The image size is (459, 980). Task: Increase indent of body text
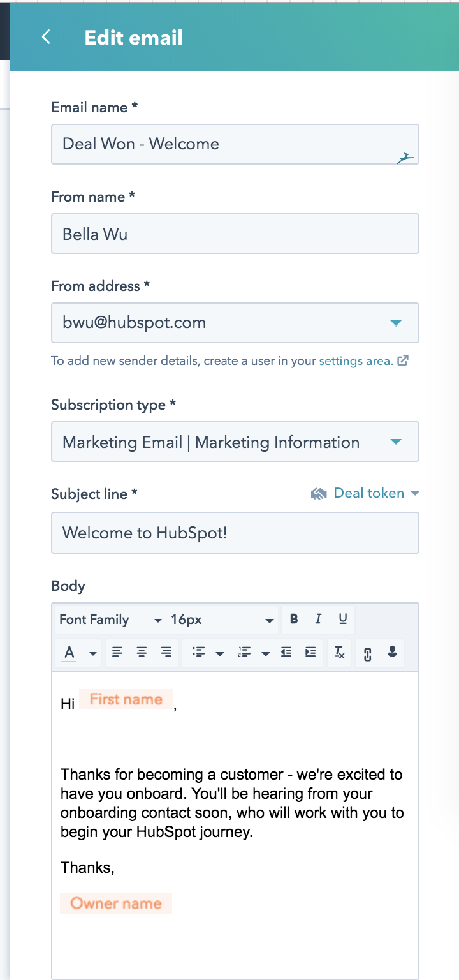pos(310,653)
